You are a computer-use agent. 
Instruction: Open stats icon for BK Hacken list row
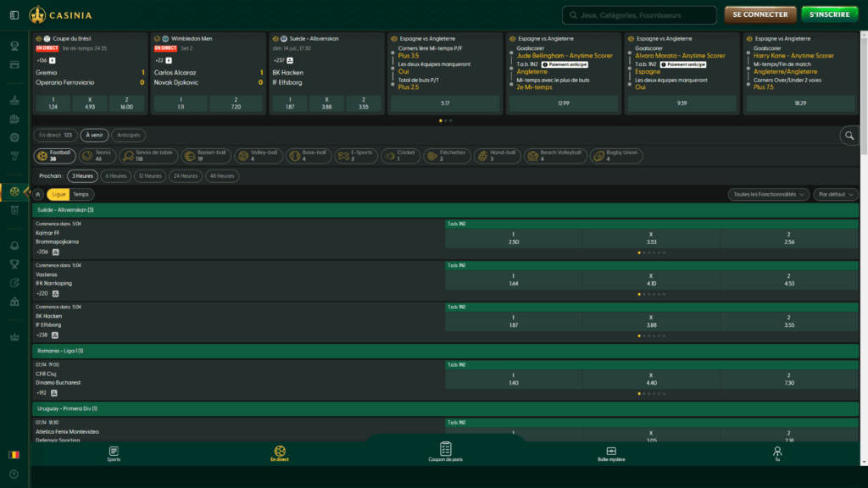(x=55, y=335)
